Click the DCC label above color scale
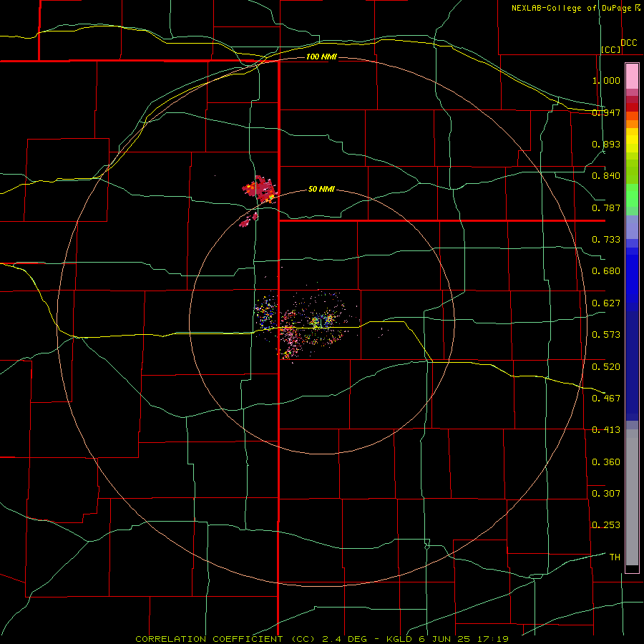This screenshot has width=644, height=644. pyautogui.click(x=629, y=43)
